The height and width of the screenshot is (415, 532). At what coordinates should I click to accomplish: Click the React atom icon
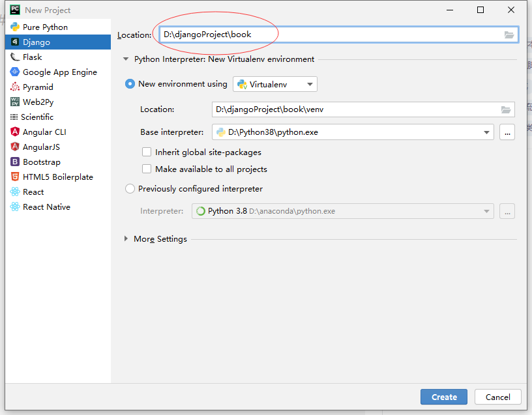coord(15,192)
